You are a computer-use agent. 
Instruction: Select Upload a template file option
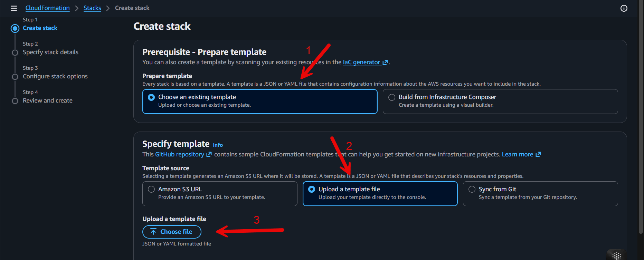click(380, 194)
